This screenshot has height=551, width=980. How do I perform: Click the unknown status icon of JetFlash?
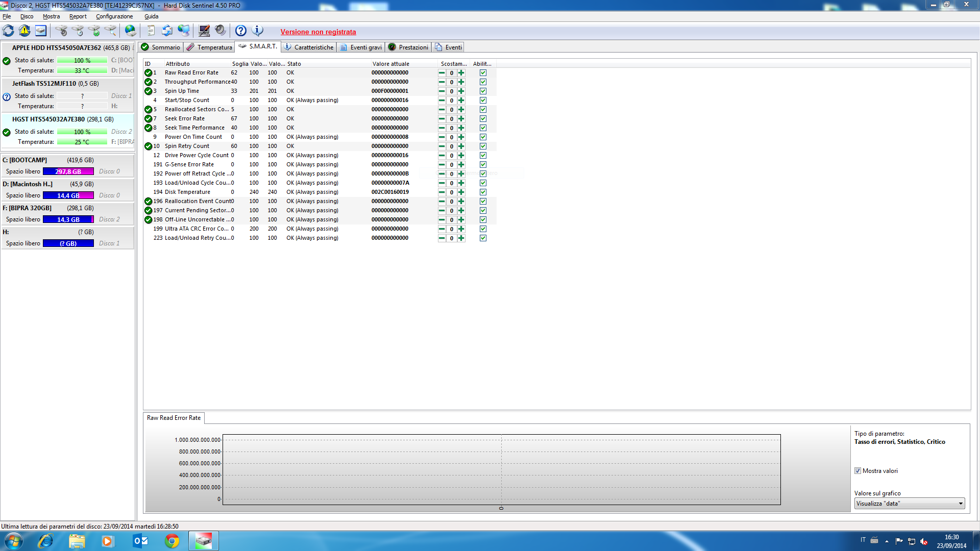click(7, 96)
